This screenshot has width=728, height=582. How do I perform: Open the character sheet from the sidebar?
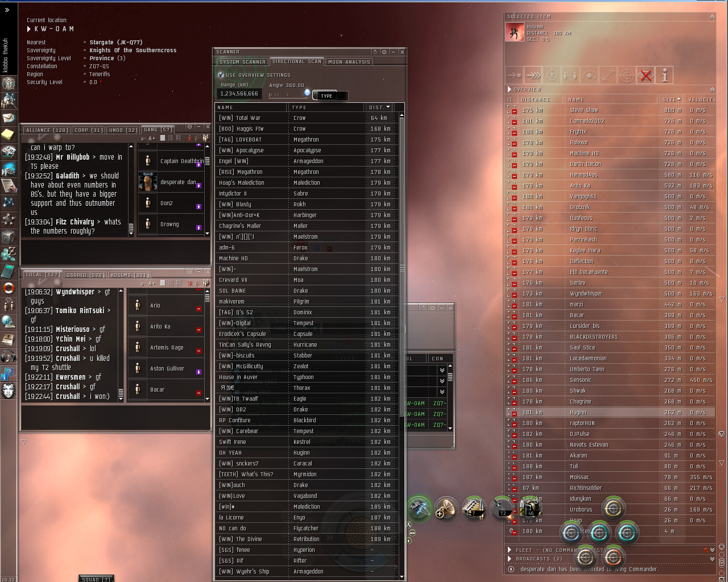(x=9, y=83)
